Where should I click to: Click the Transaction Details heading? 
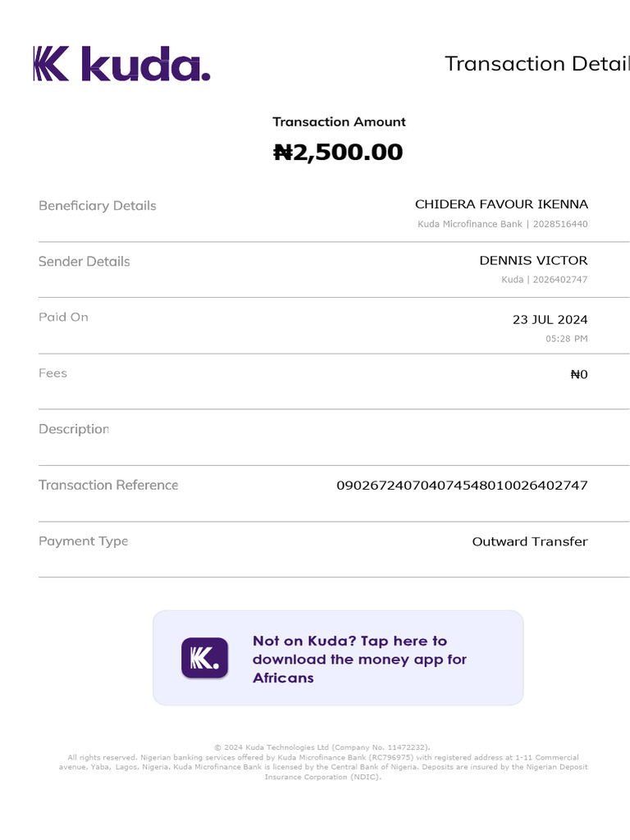pyautogui.click(x=536, y=64)
